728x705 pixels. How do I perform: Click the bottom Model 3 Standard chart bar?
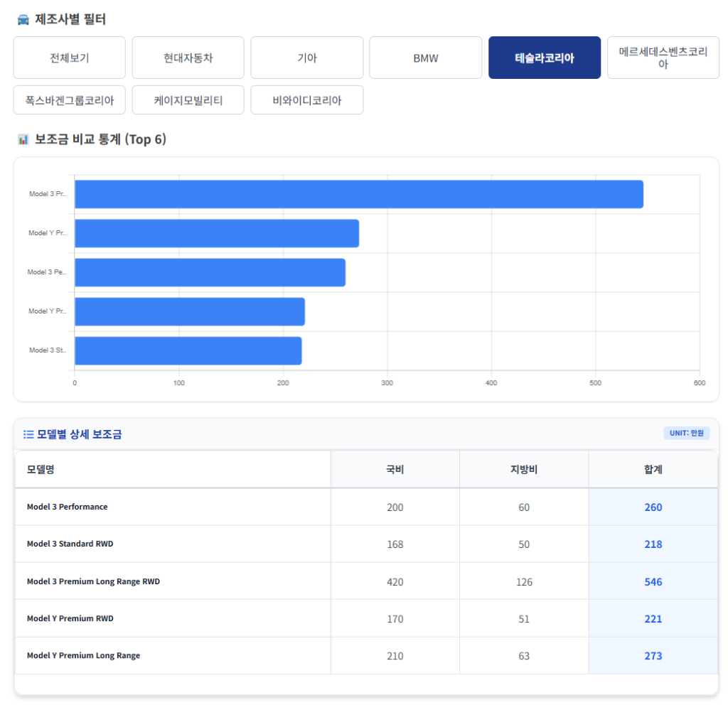[188, 350]
